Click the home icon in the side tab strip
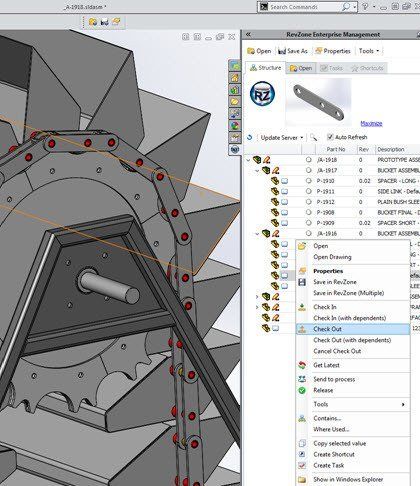The width and height of the screenshot is (420, 486). point(235,78)
